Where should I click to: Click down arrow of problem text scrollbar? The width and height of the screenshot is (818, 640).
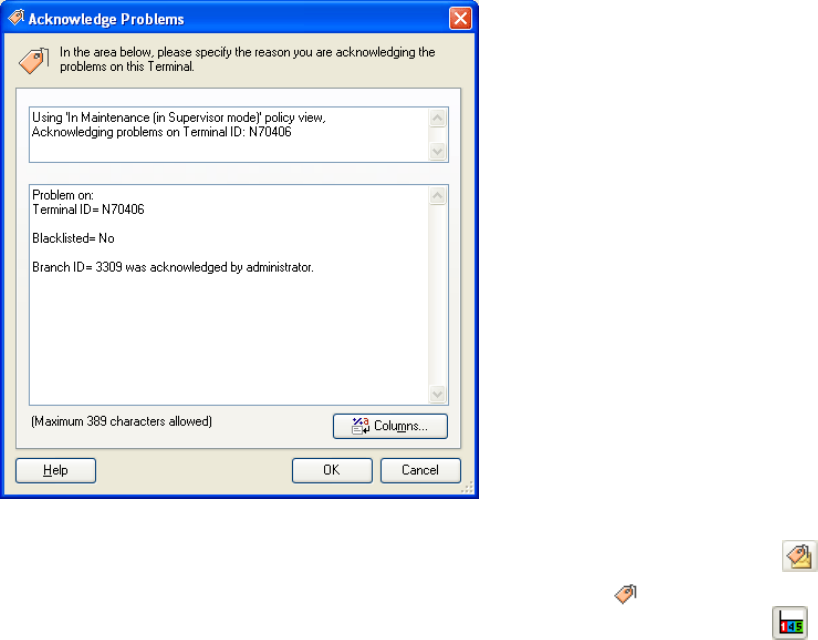438,394
